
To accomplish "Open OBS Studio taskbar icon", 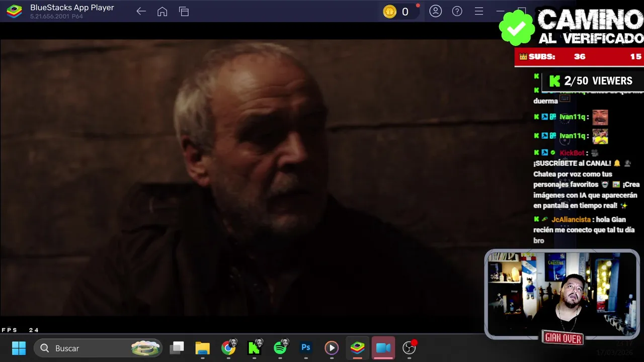I will (x=410, y=347).
